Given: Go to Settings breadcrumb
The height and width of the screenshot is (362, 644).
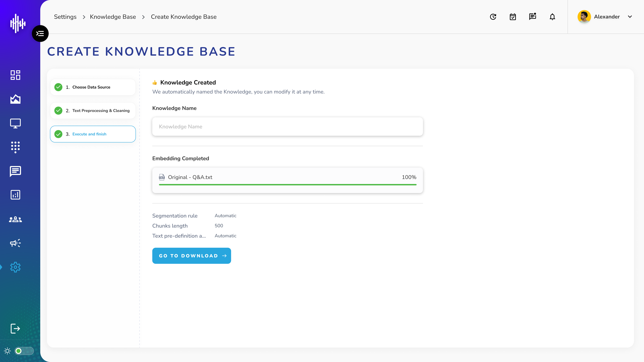Looking at the screenshot, I should tap(65, 17).
